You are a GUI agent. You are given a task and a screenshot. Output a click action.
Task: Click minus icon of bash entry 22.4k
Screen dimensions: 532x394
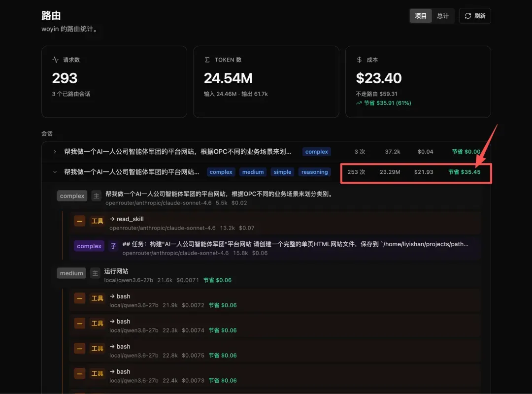[x=79, y=374]
